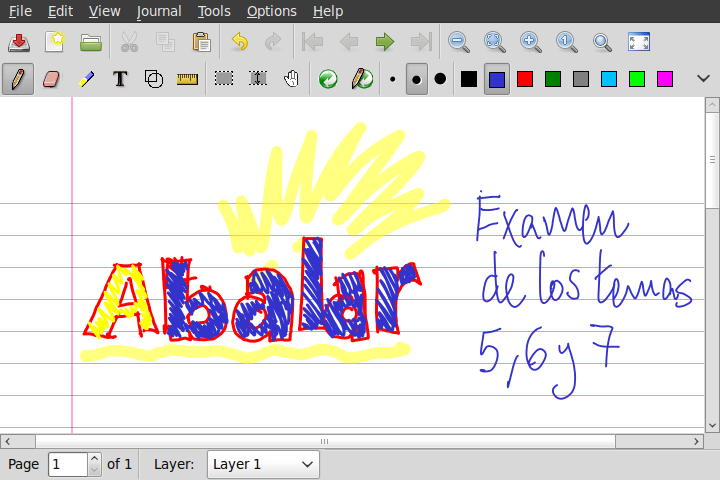Click the vertical scrollbar thumb

coord(712,160)
